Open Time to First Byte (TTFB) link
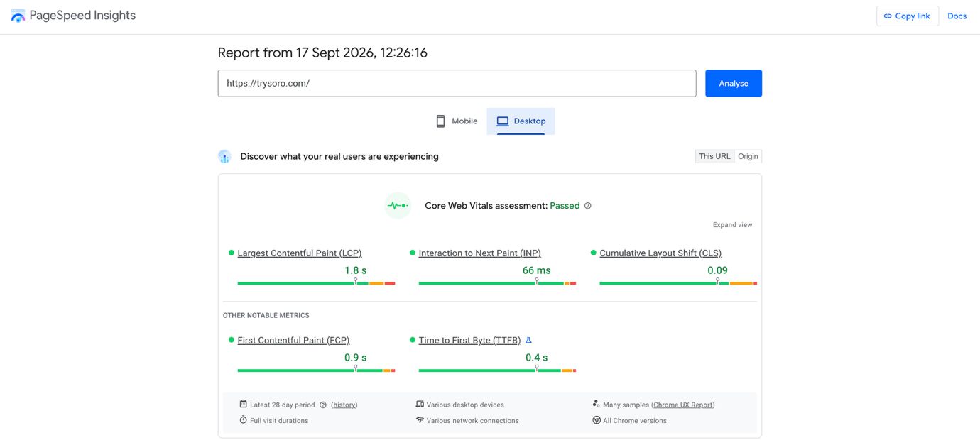 (469, 341)
